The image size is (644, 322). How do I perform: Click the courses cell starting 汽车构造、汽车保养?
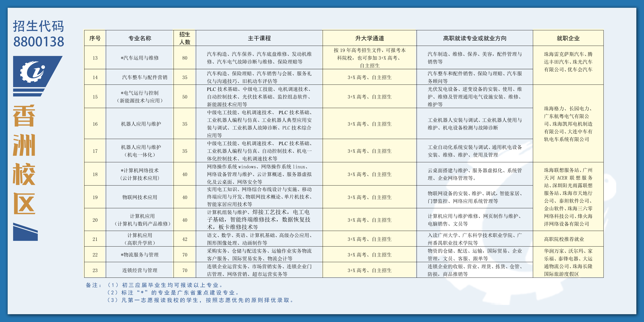click(259, 58)
